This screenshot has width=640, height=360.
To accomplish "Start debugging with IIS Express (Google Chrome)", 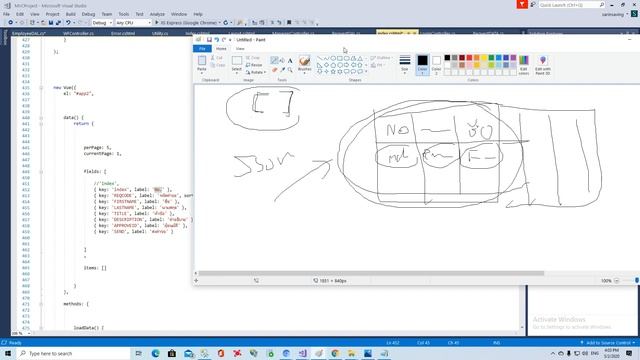I will pyautogui.click(x=187, y=23).
